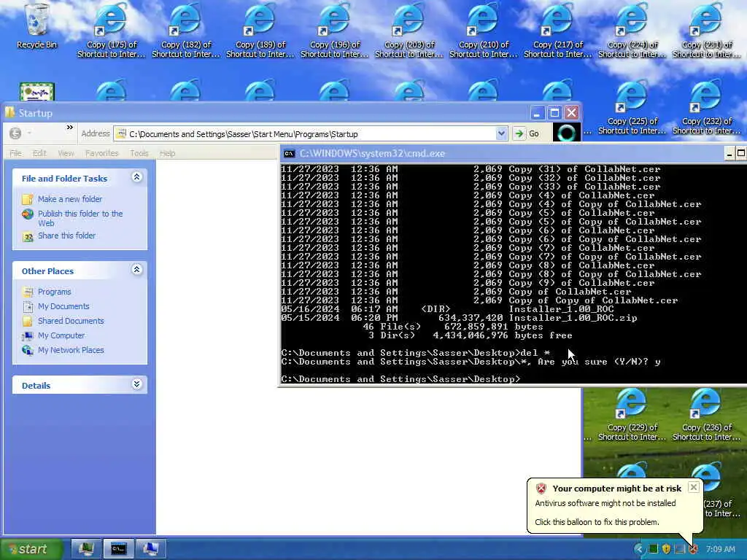The height and width of the screenshot is (560, 747).
Task: Open the Recycle Bin desktop icon
Action: (x=36, y=26)
